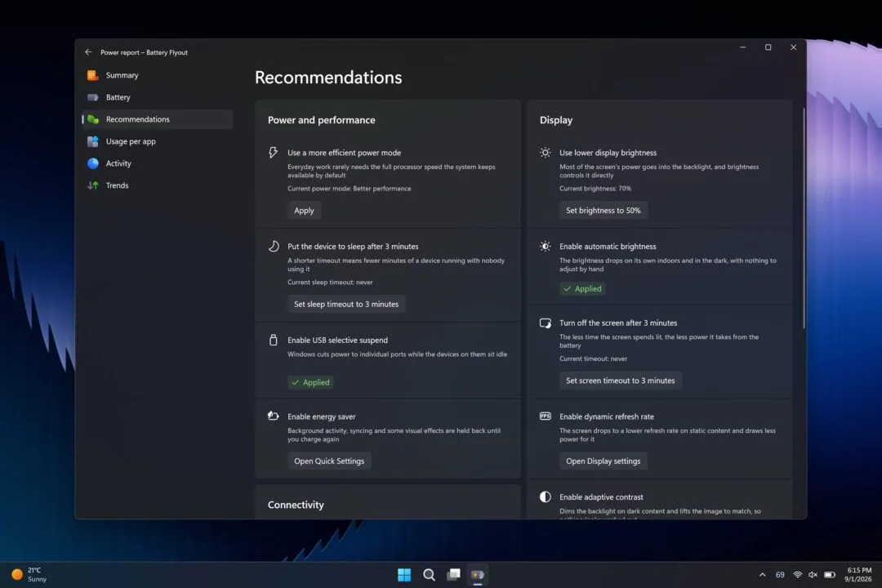Open the Windows Start menu
The image size is (882, 588).
click(404, 574)
